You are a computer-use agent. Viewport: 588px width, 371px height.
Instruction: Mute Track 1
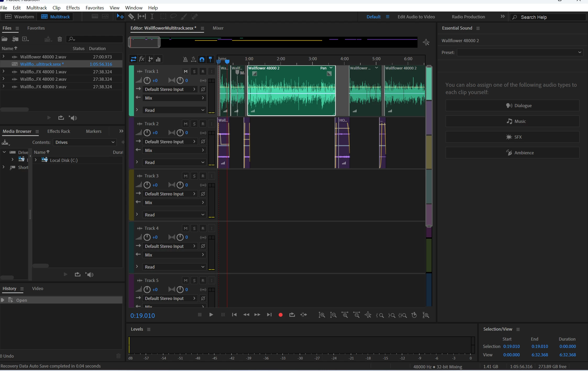(185, 72)
